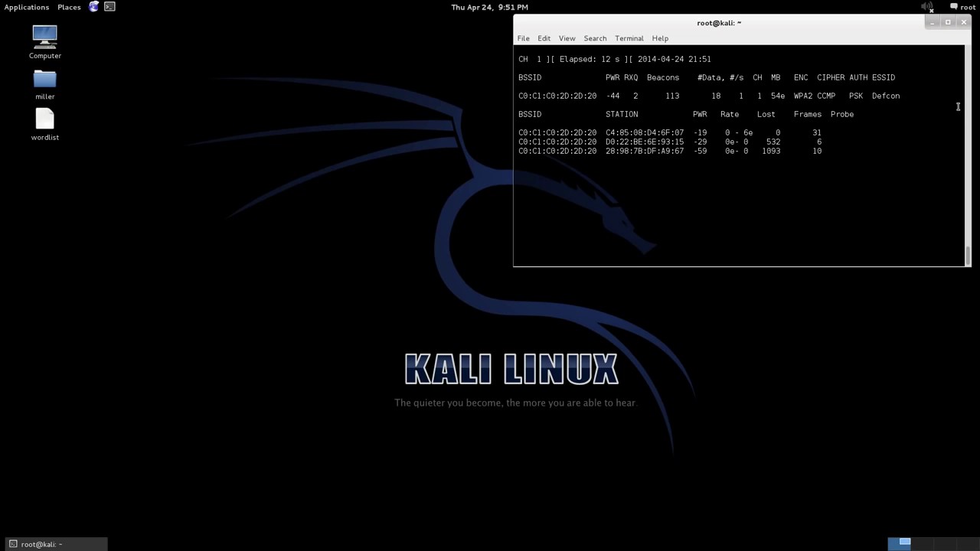The image size is (980, 551).
Task: Click station MAC D0:22:BE:6E:93:15
Action: 645,142
